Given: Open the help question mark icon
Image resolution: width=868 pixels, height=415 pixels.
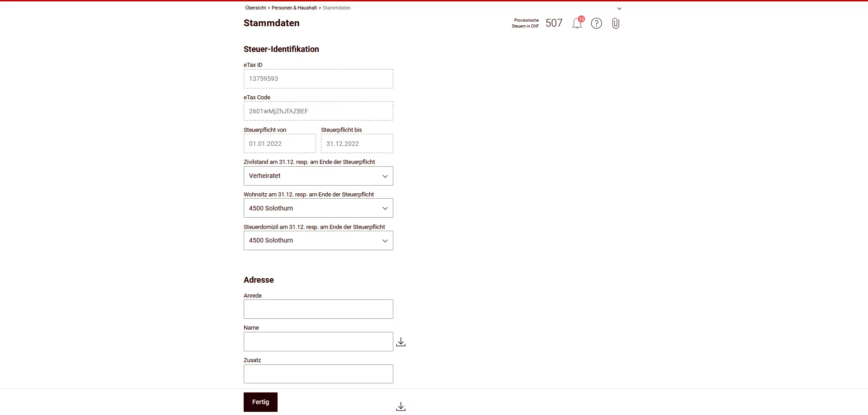Looking at the screenshot, I should [596, 23].
